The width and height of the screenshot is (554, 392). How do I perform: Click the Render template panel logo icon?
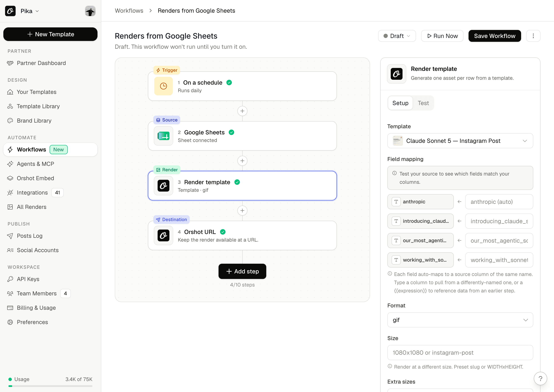click(397, 74)
